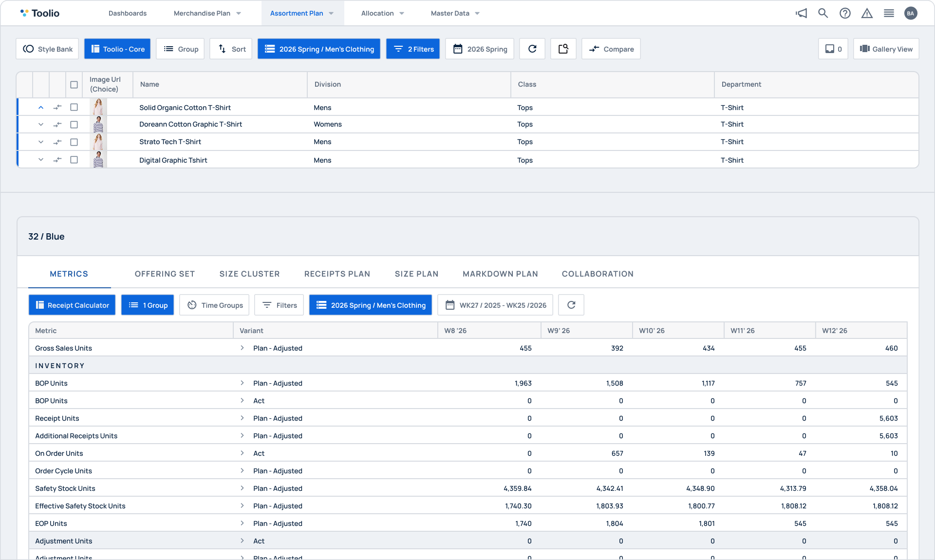This screenshot has width=935, height=560.
Task: Open the help icon
Action: [845, 13]
